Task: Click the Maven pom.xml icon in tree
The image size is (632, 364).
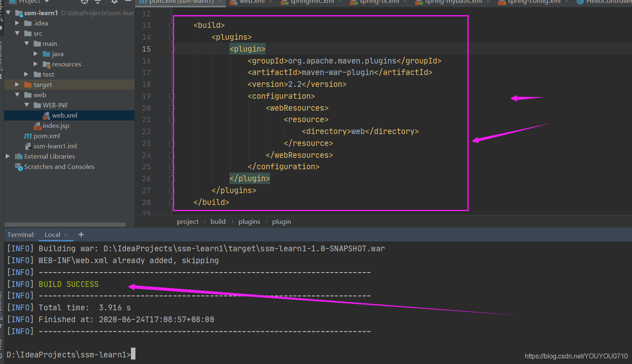Action: (x=28, y=136)
